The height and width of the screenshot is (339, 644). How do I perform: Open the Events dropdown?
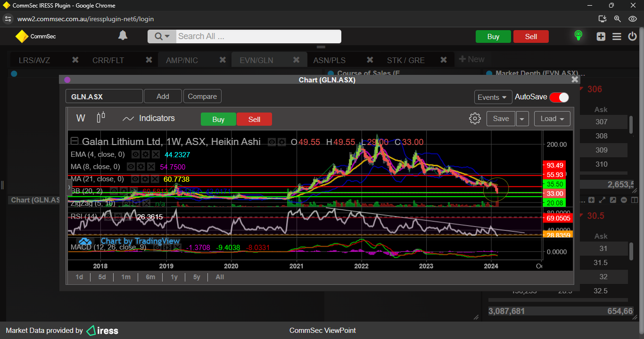(x=493, y=97)
